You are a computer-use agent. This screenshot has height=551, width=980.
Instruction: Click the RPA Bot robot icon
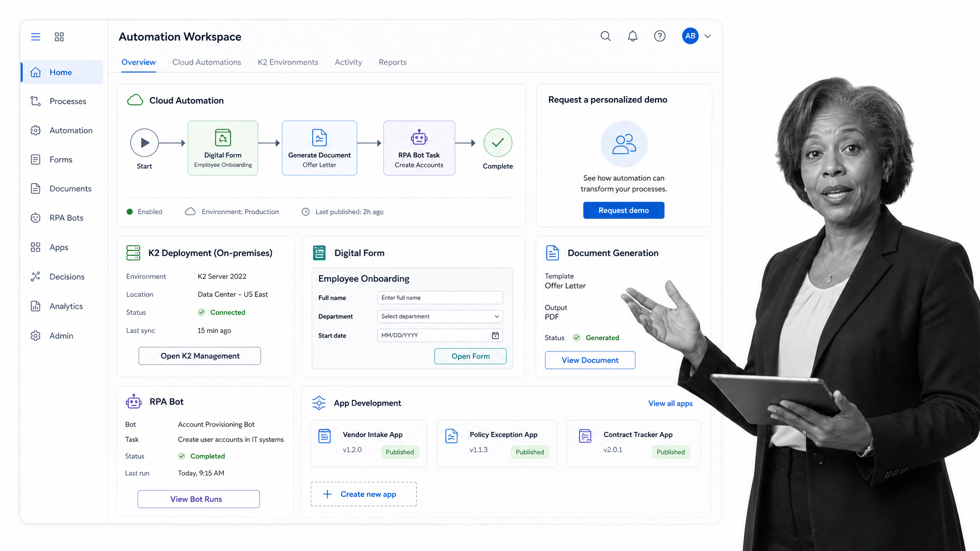point(134,402)
